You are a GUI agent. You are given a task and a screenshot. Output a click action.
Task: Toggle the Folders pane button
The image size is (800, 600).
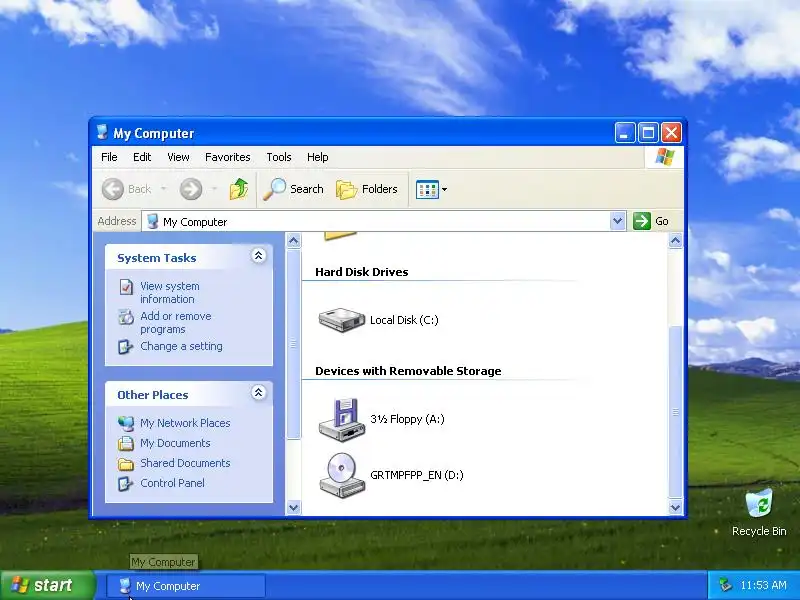tap(367, 189)
